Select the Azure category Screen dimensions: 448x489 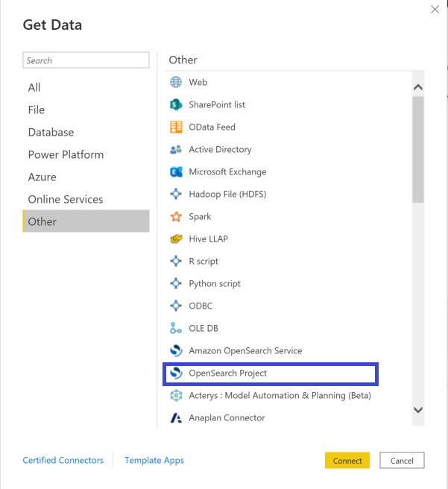tap(42, 177)
